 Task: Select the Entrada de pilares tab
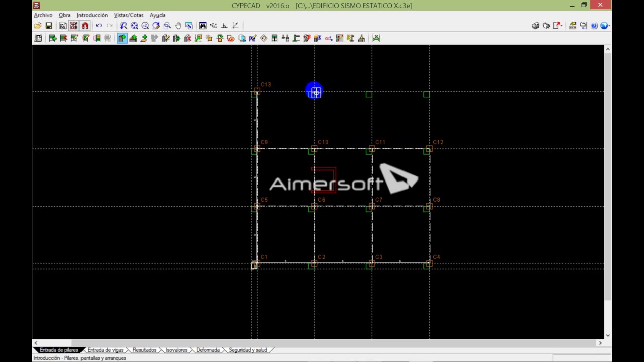59,350
